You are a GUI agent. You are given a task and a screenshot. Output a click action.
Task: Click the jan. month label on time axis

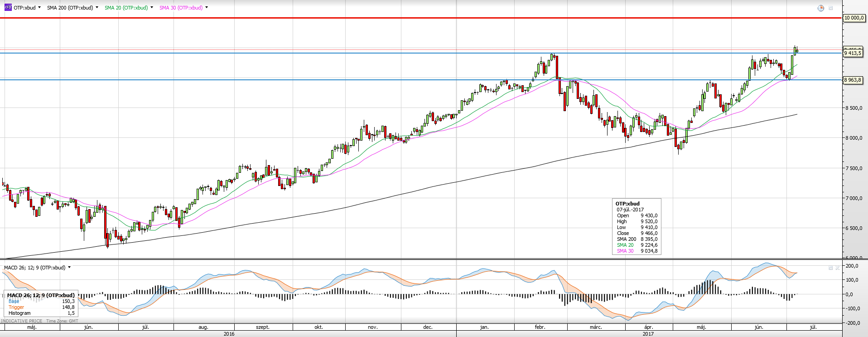click(484, 327)
